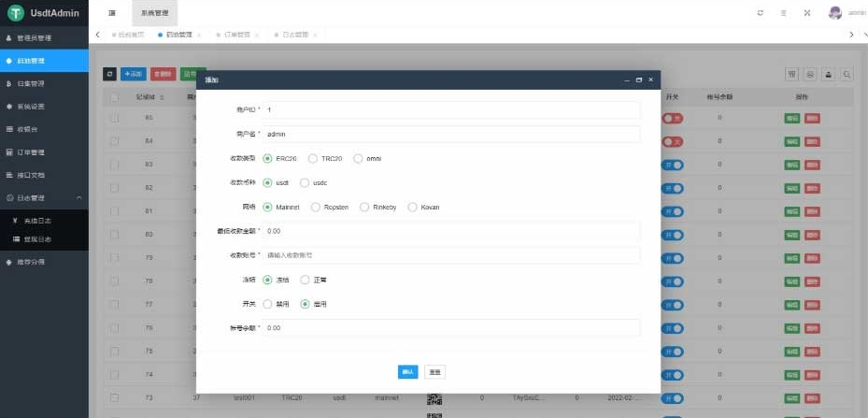Toggle the switch in row 85
Viewport: 868px width, 418px height.
673,118
